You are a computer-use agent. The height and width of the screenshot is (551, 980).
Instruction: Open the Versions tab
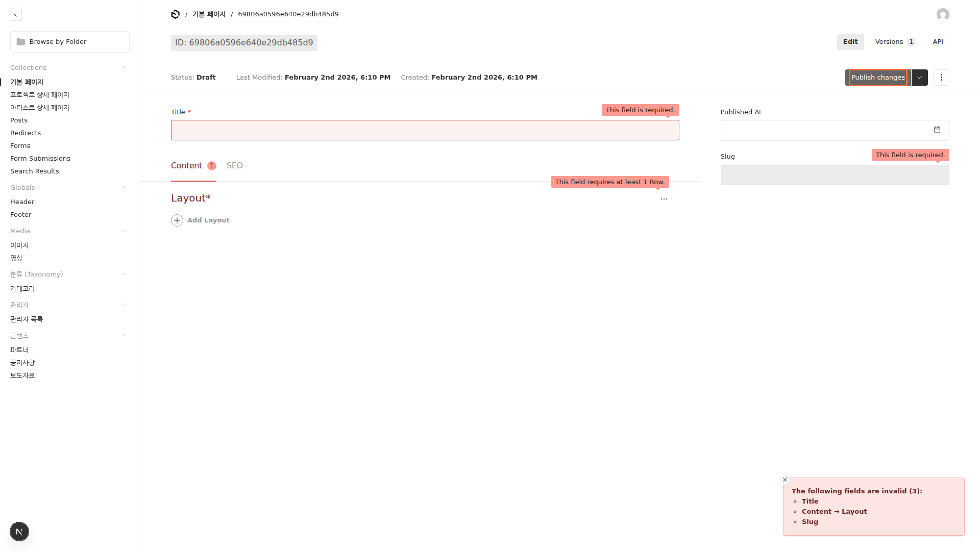click(894, 42)
